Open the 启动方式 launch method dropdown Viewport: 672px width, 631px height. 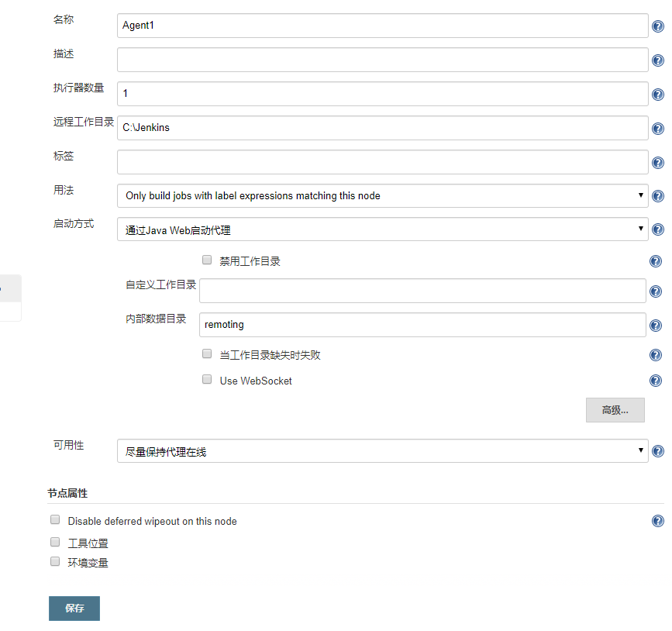point(382,229)
